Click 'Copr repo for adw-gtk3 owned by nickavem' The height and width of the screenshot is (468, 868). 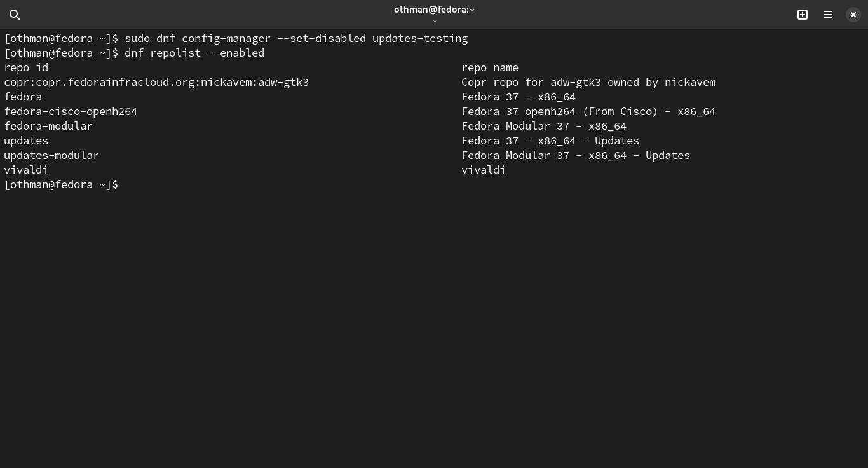[x=588, y=82]
